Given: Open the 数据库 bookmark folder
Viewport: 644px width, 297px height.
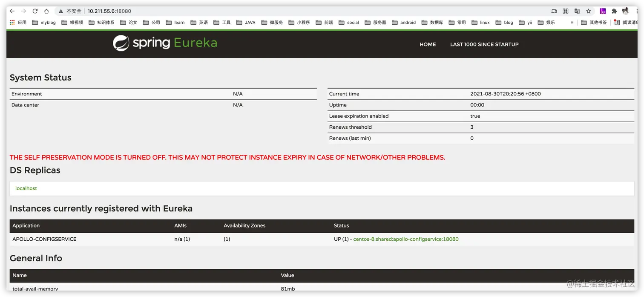Looking at the screenshot, I should pos(432,23).
